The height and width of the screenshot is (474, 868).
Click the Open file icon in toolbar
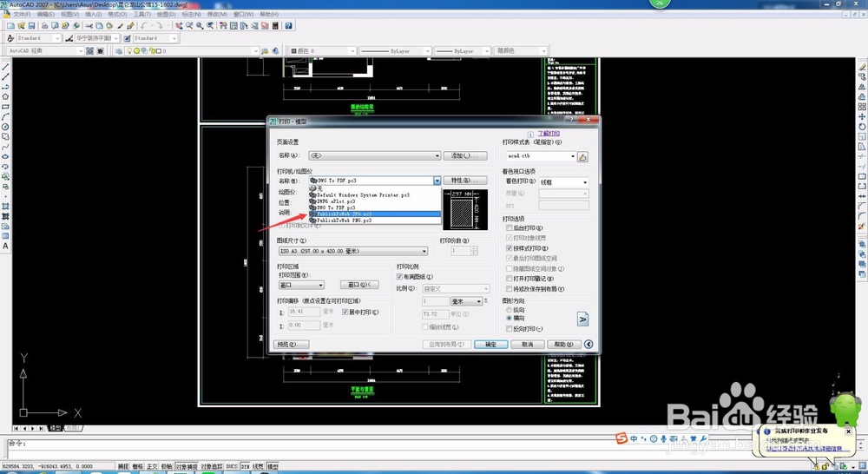pos(22,25)
